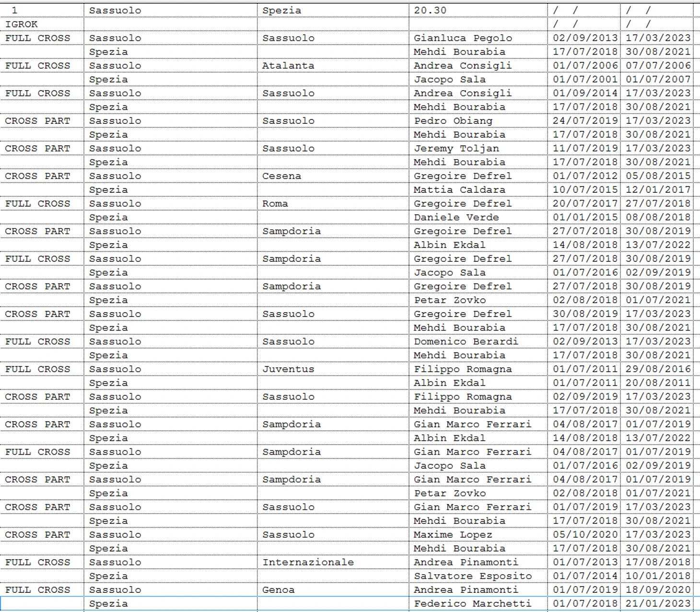Click the "Pedro Obiang" cell
This screenshot has height=612, width=700.
click(x=453, y=121)
